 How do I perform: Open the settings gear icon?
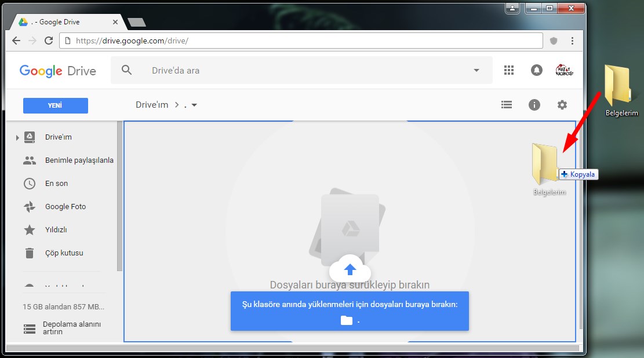coord(562,105)
